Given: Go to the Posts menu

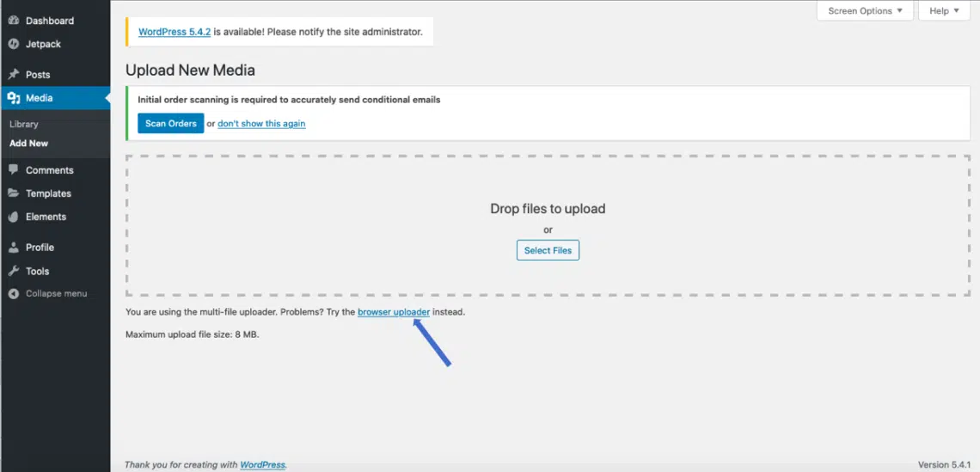Looking at the screenshot, I should point(38,75).
